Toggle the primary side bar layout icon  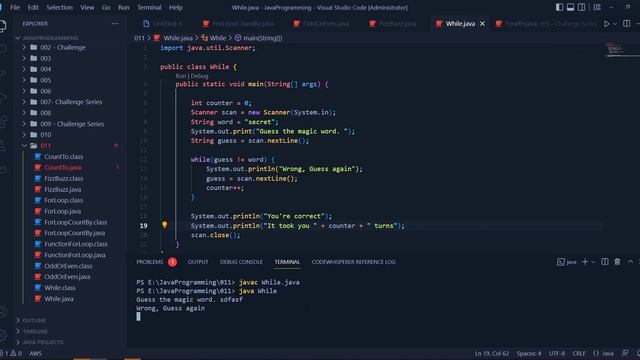[x=560, y=7]
